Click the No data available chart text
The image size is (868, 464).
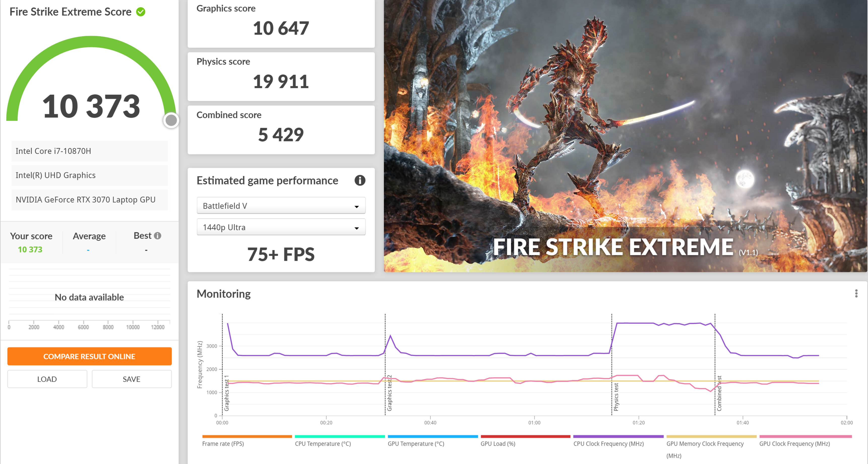89,297
